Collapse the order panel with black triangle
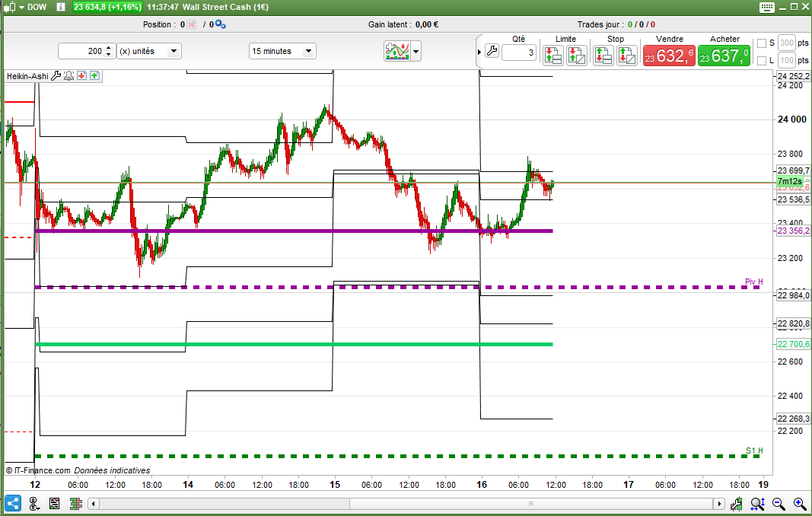 479,52
